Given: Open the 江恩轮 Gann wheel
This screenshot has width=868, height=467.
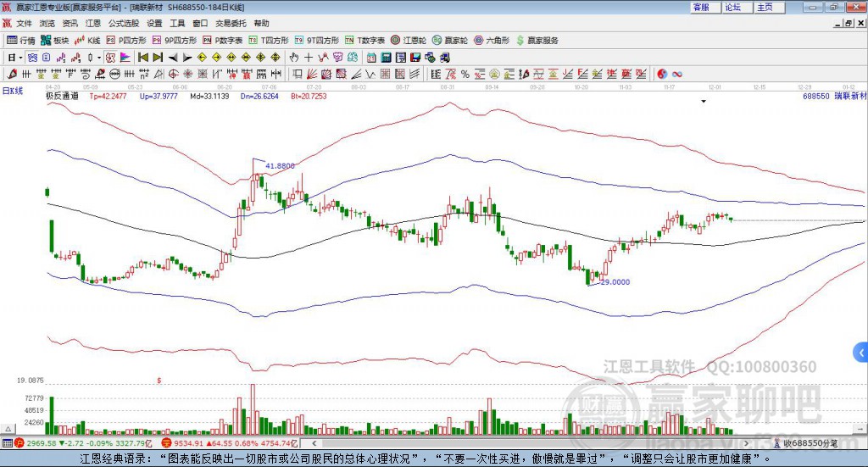Looking at the screenshot, I should (x=409, y=41).
